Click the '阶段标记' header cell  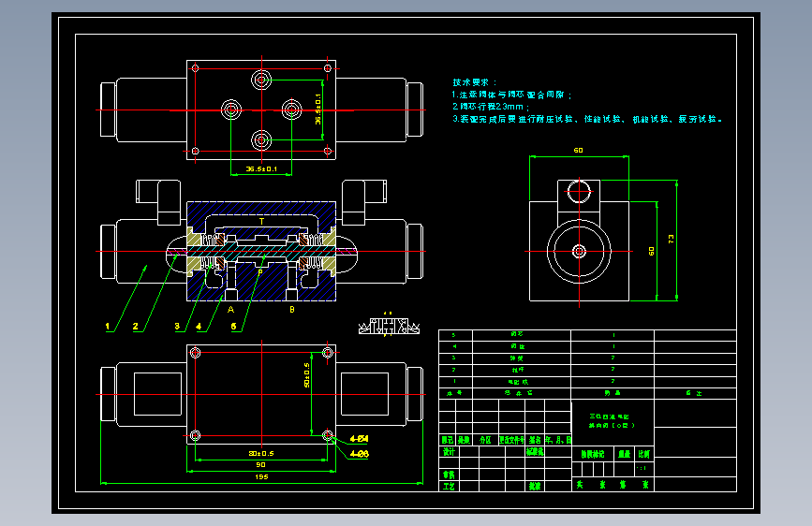(593, 454)
